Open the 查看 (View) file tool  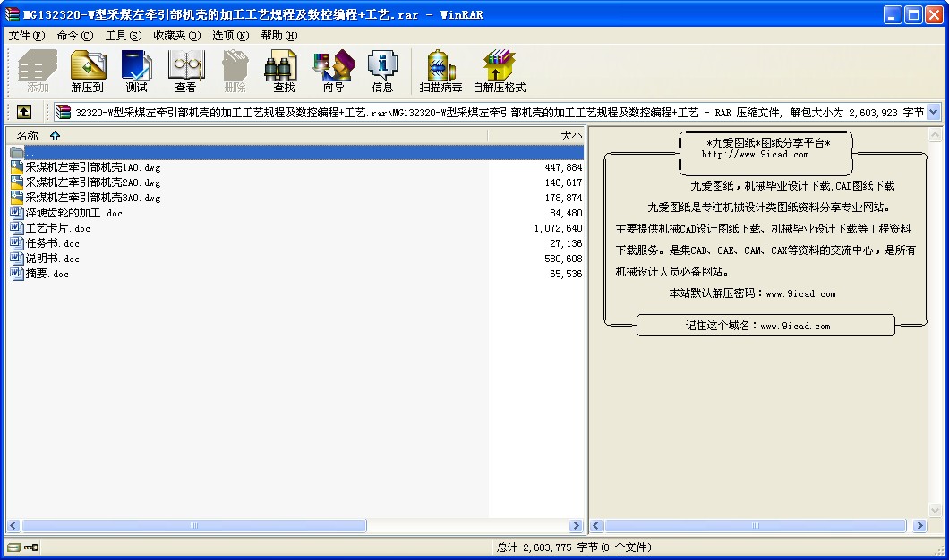click(x=185, y=72)
